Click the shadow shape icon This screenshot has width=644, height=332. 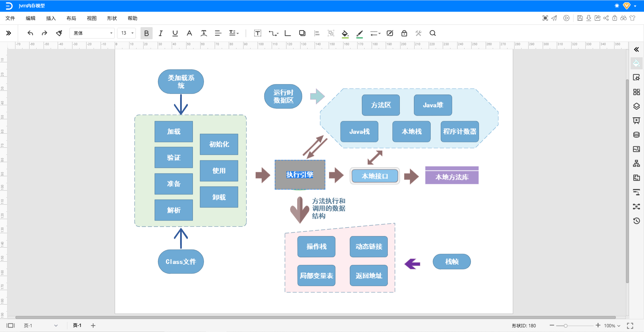[x=302, y=33]
